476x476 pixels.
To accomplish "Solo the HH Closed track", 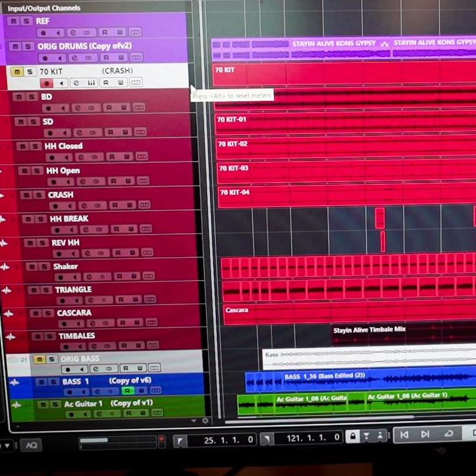I will coord(35,146).
